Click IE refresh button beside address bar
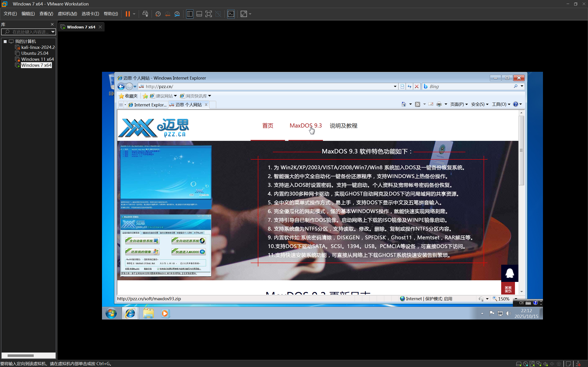The image size is (588, 367). click(x=409, y=86)
